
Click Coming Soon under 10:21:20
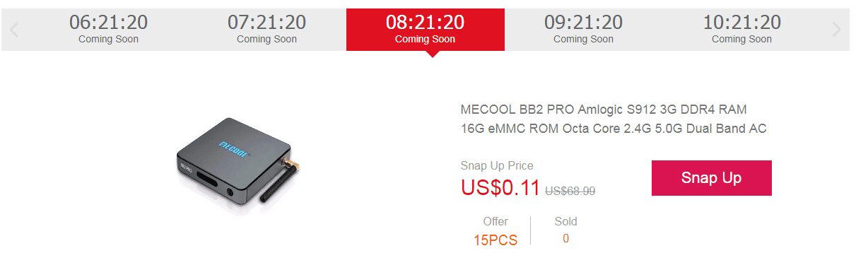click(742, 40)
